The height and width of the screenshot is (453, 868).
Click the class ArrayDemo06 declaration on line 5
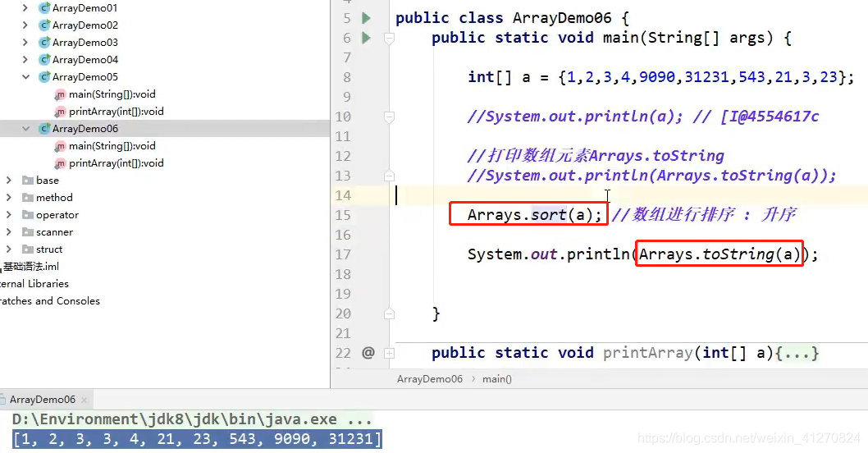click(x=512, y=18)
